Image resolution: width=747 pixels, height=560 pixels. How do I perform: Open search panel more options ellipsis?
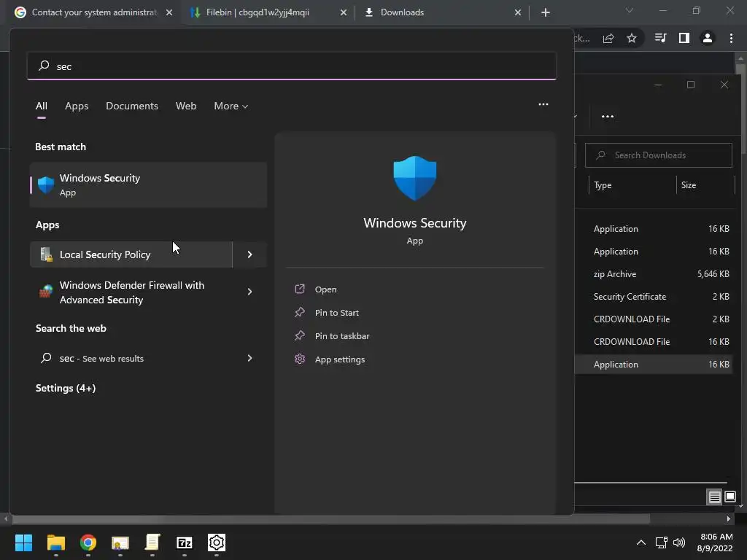tap(543, 104)
